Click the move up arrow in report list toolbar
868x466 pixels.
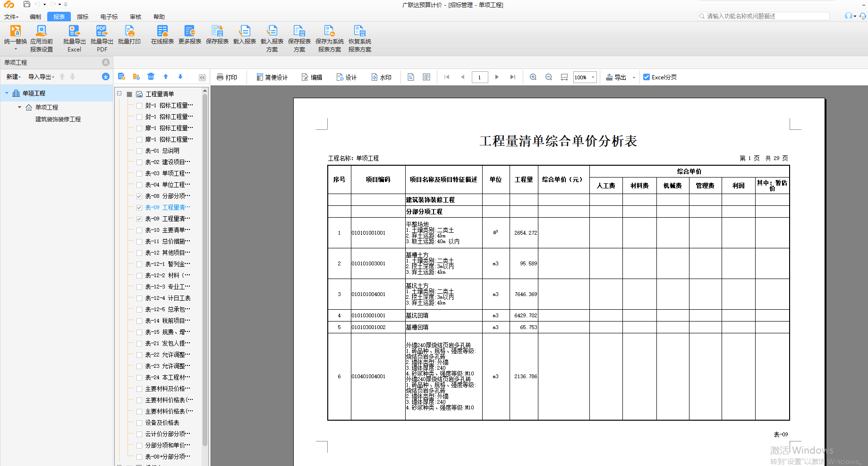tap(166, 76)
